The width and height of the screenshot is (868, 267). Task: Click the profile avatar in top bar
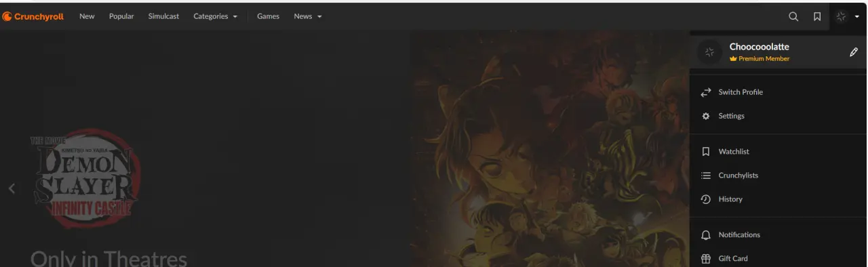point(842,17)
